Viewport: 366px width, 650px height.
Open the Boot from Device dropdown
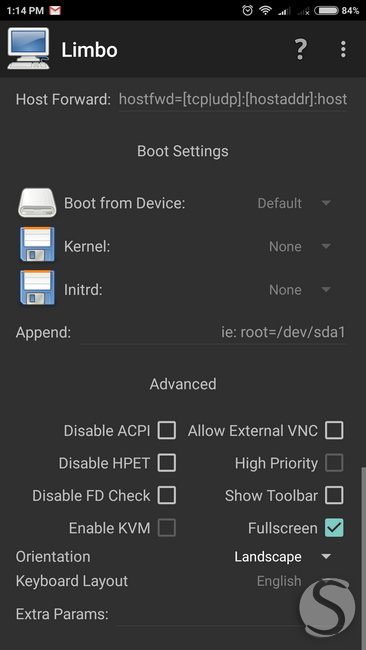coord(294,203)
